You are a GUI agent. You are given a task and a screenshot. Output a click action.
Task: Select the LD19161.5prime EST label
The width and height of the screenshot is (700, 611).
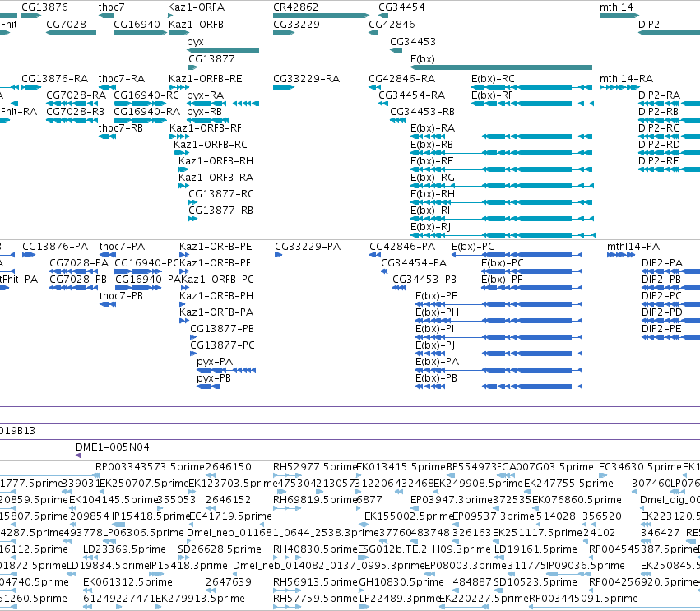tap(535, 549)
